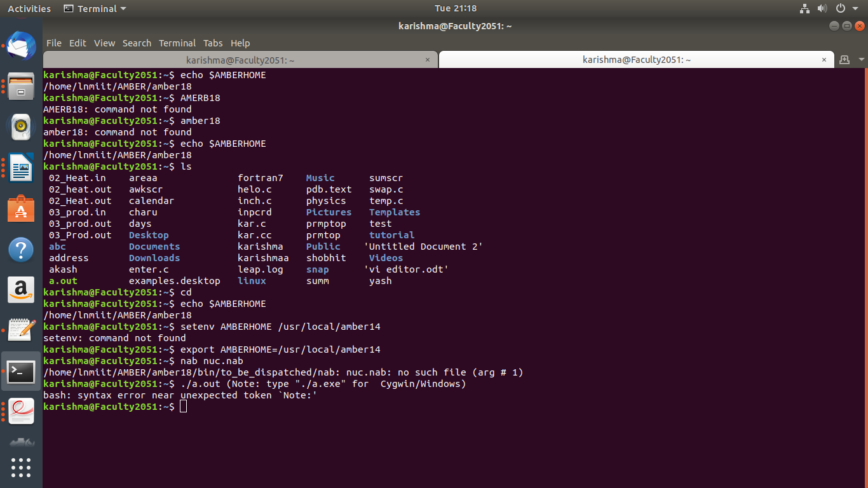Click the network connection status icon
868x488 pixels.
pyautogui.click(x=804, y=9)
